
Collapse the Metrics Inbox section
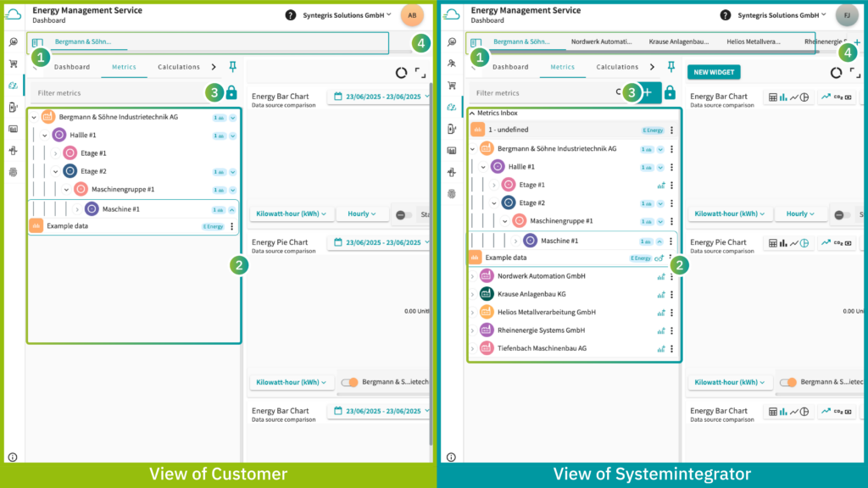(x=472, y=113)
